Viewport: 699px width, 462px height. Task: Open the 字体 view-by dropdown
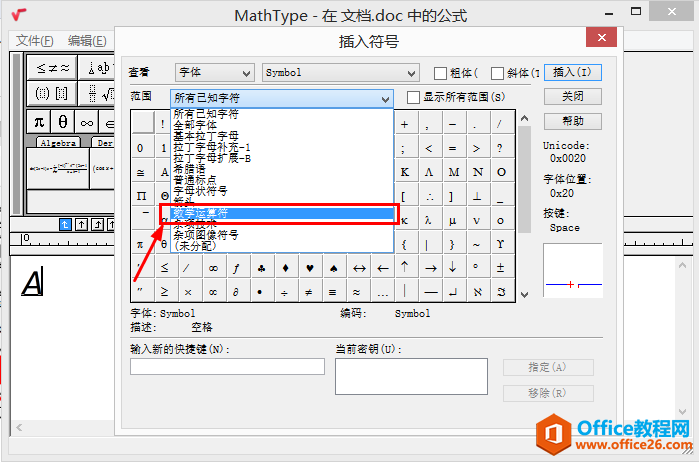pos(214,73)
